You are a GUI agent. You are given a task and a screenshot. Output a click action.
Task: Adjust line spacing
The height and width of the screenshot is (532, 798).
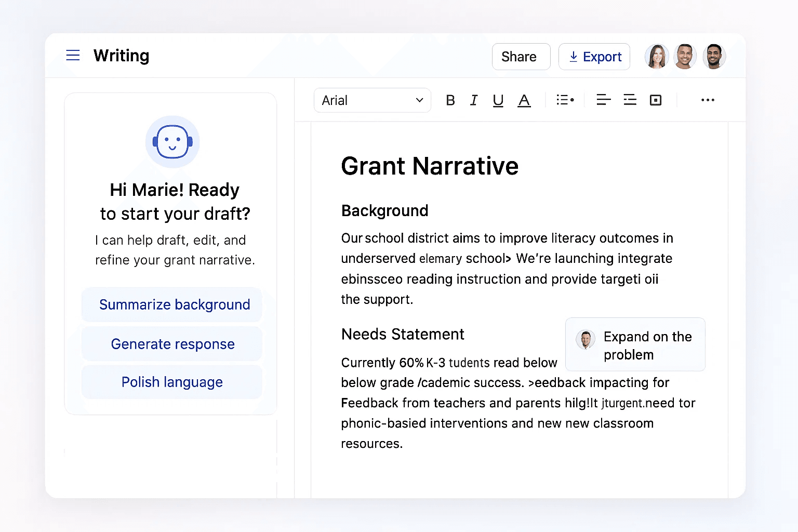(x=630, y=100)
